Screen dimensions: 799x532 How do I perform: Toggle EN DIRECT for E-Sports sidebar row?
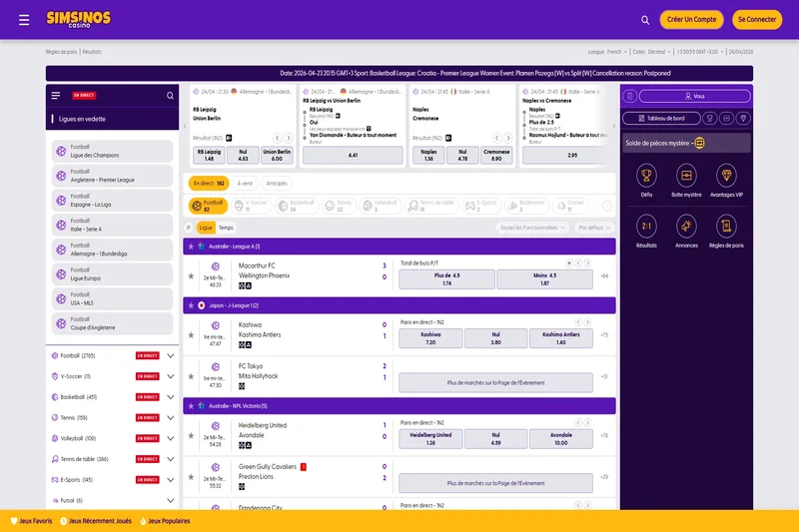[147, 480]
